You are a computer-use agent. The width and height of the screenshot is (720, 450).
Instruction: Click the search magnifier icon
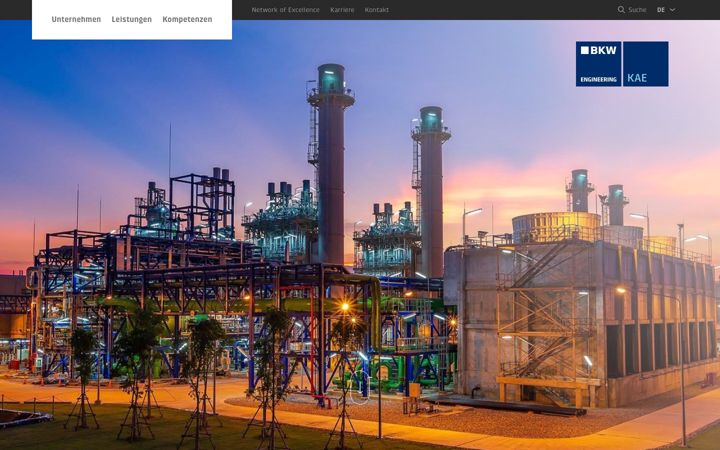tap(621, 10)
